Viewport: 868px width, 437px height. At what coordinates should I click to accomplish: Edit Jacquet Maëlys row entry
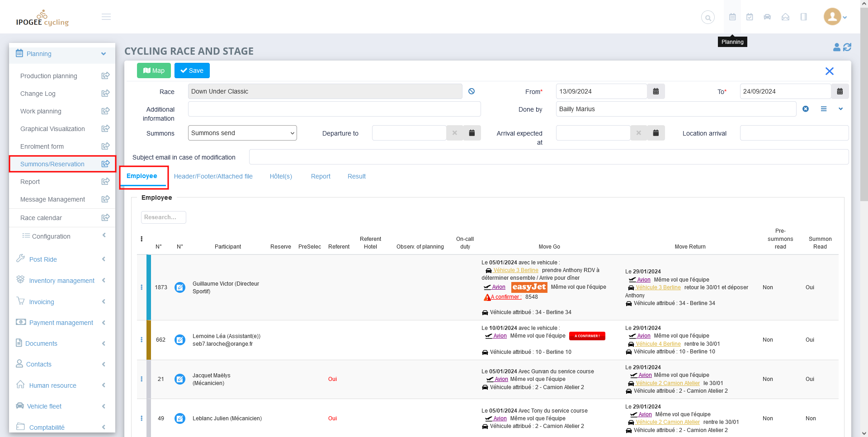tap(180, 379)
